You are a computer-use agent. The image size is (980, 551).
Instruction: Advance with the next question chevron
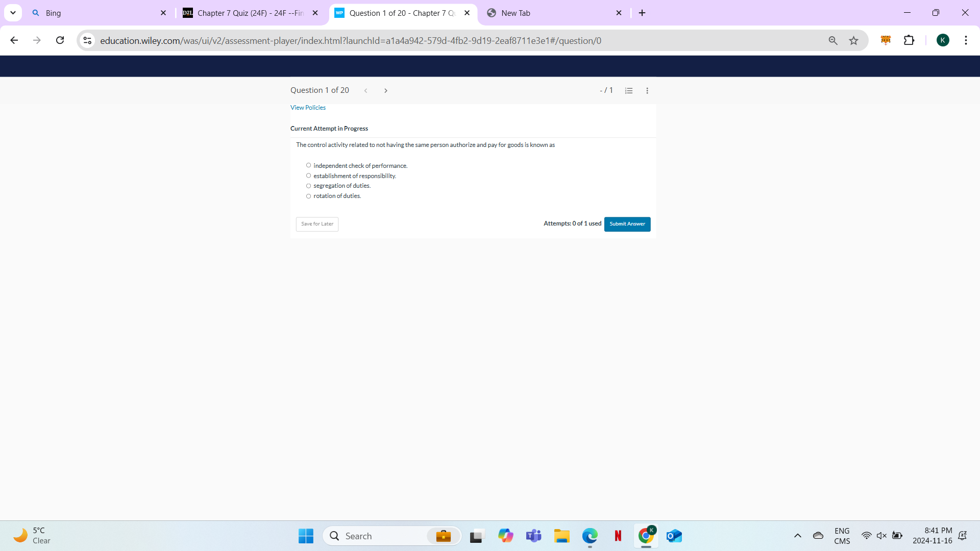(x=385, y=90)
